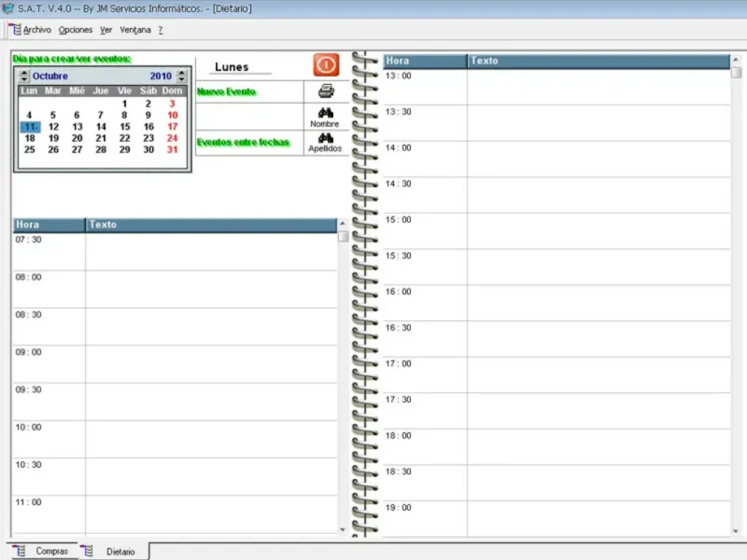Go to previous month with Octubre up arrow

pyautogui.click(x=24, y=73)
